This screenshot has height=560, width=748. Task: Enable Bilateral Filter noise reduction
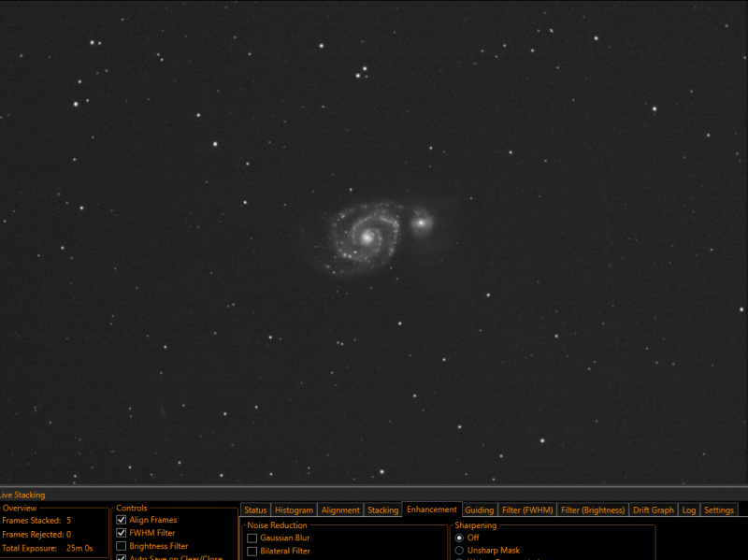coord(252,552)
